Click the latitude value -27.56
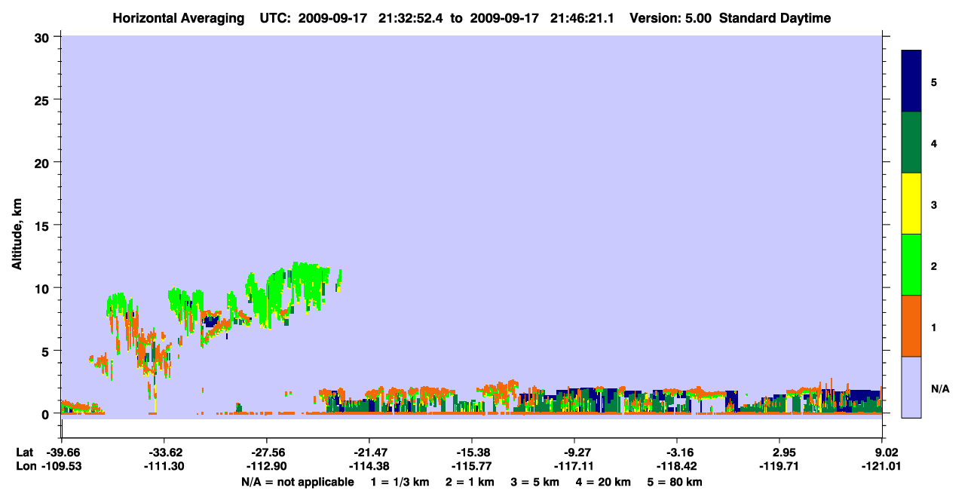 point(267,452)
